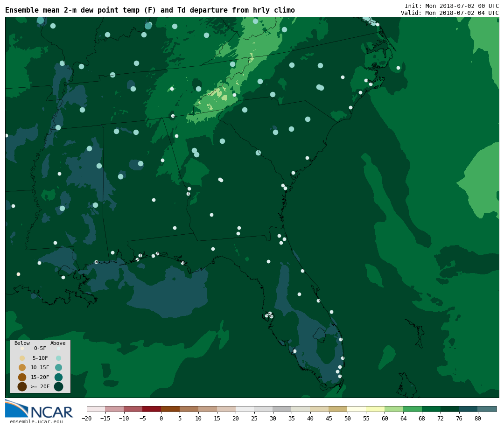Click the '-5' colorbar tick label
The width and height of the screenshot is (504, 427).
(143, 418)
